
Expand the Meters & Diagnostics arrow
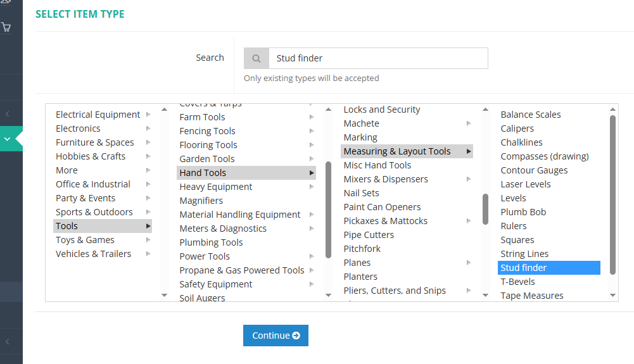[312, 229]
